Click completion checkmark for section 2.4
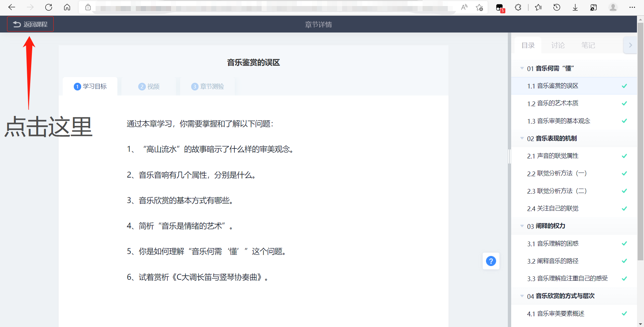This screenshot has height=327, width=644. coord(624,208)
